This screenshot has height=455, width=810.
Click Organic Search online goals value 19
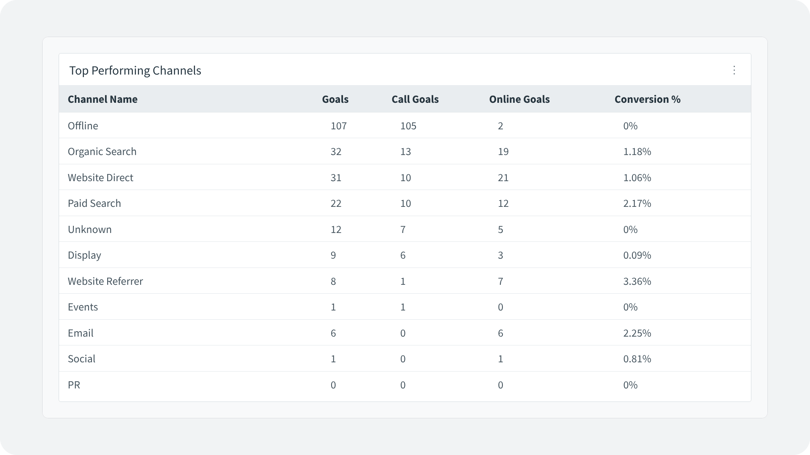[503, 151]
